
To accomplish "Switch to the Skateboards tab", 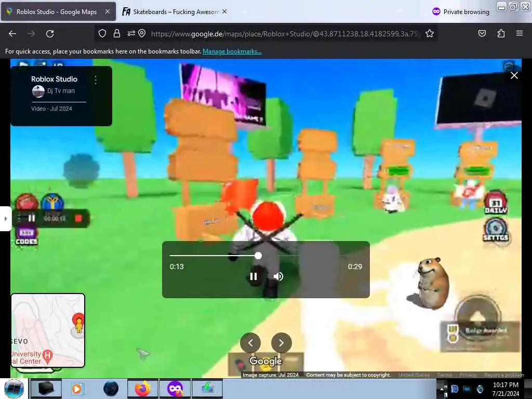I will (175, 11).
